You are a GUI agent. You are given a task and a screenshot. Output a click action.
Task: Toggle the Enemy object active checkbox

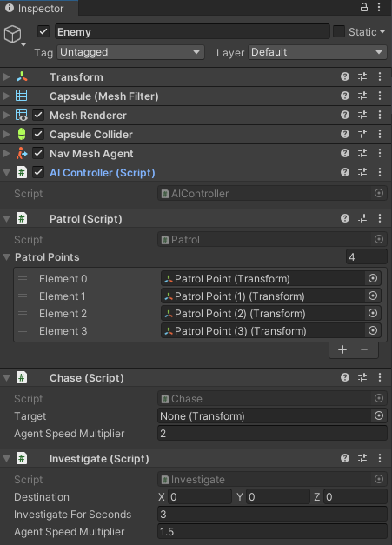point(43,31)
